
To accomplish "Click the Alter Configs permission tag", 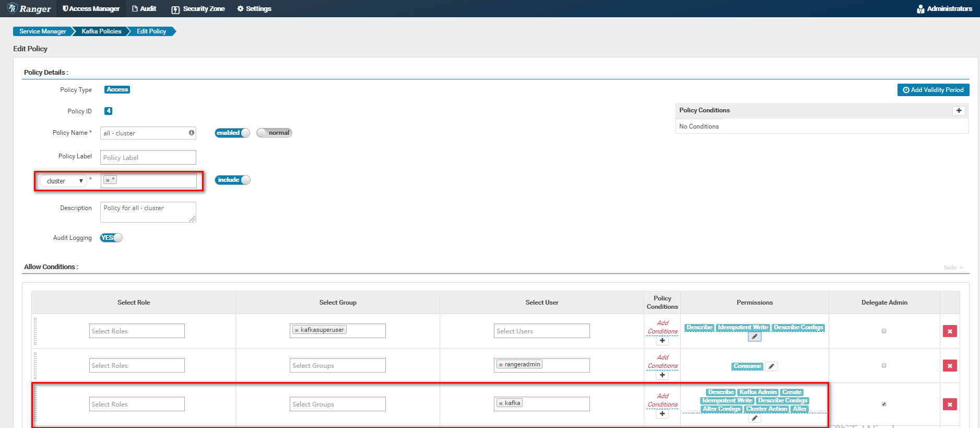I will click(x=722, y=409).
